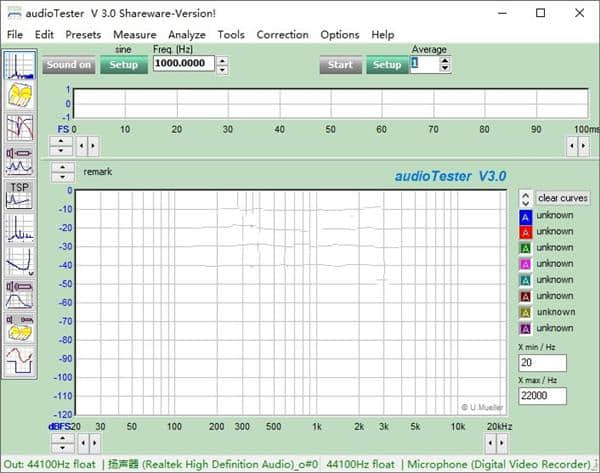Click the blue curve A marker

coord(525,216)
